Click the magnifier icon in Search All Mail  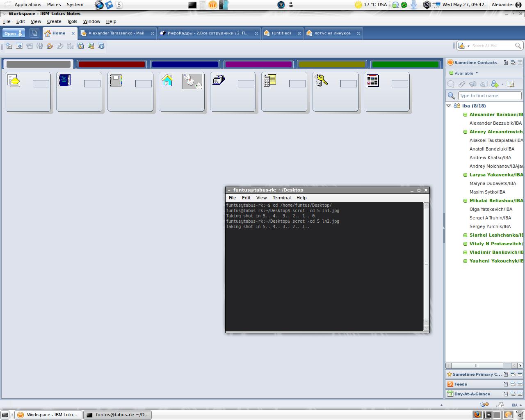pyautogui.click(x=518, y=46)
